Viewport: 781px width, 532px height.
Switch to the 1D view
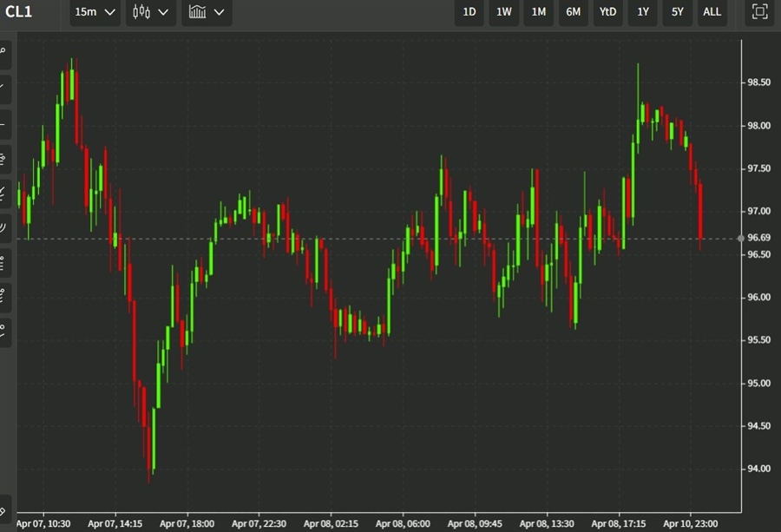tap(469, 12)
